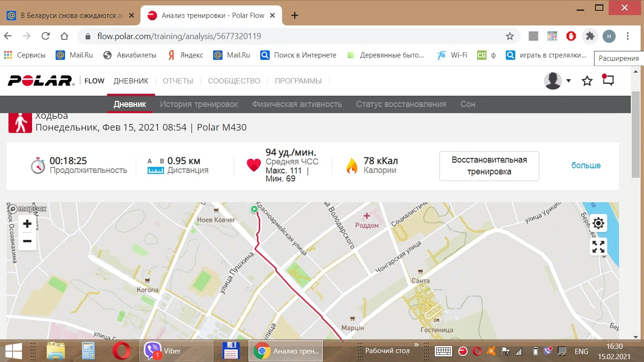Open the Яндекс bookmark
Screen dimensions: 644x362
[186, 55]
